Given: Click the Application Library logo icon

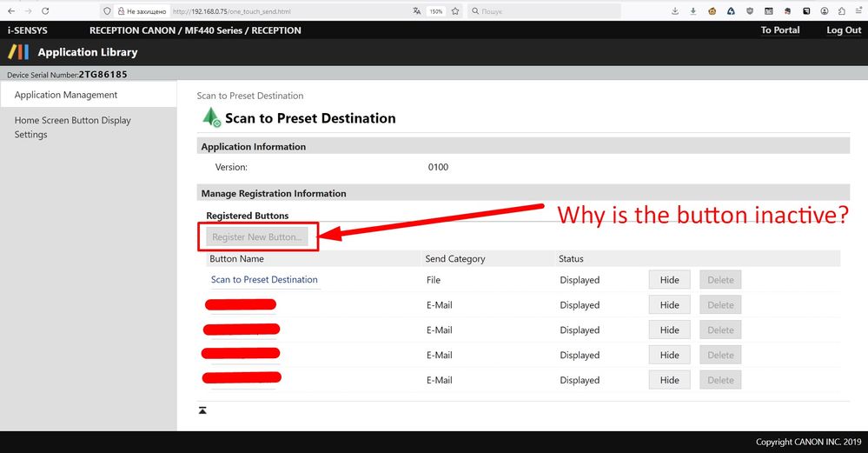Looking at the screenshot, I should (x=18, y=52).
